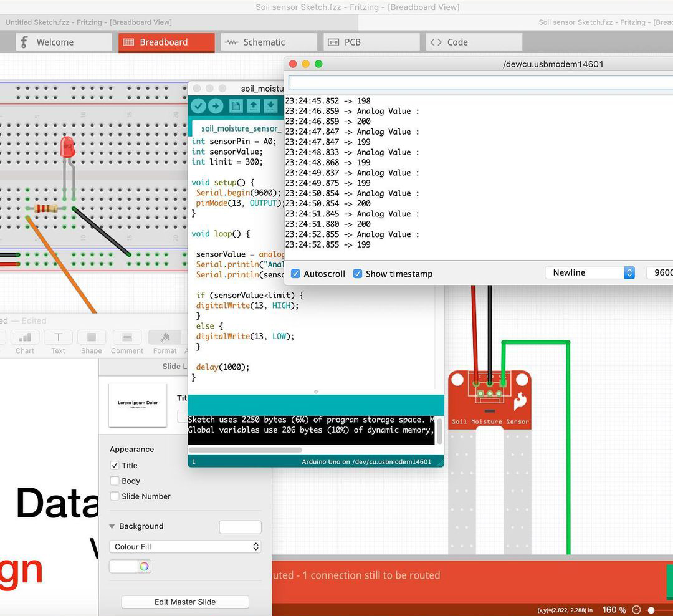The height and width of the screenshot is (616, 673).
Task: Click the delay(1000); code line
Action: (x=222, y=367)
